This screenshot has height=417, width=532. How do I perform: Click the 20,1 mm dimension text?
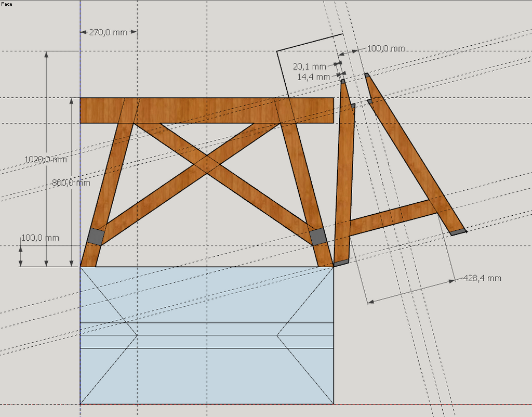tap(310, 67)
